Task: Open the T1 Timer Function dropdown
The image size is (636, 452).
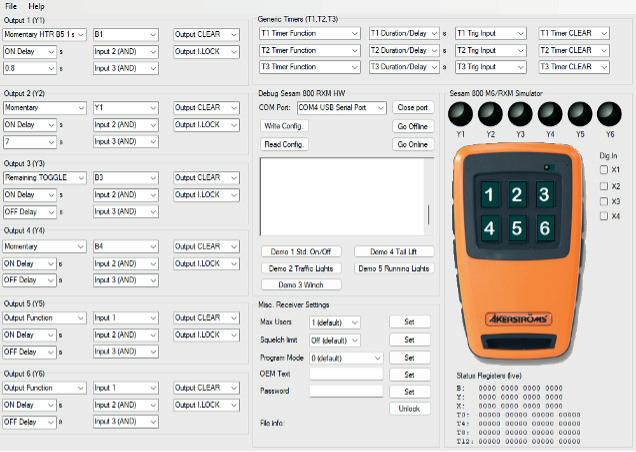Action: coord(309,33)
